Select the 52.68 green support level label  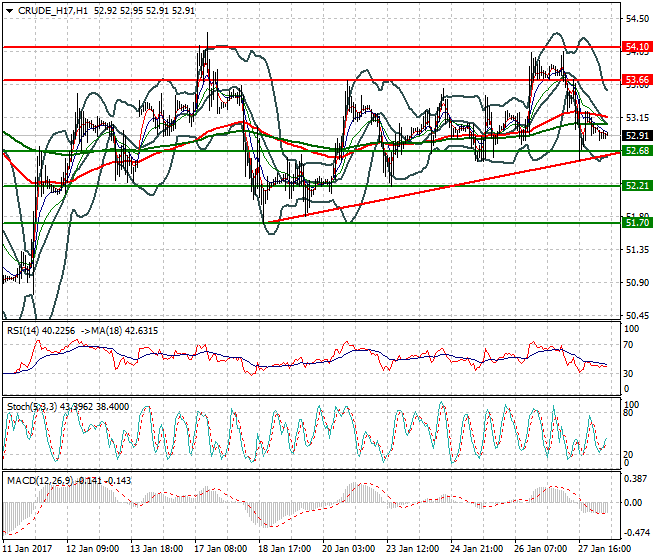(x=638, y=151)
